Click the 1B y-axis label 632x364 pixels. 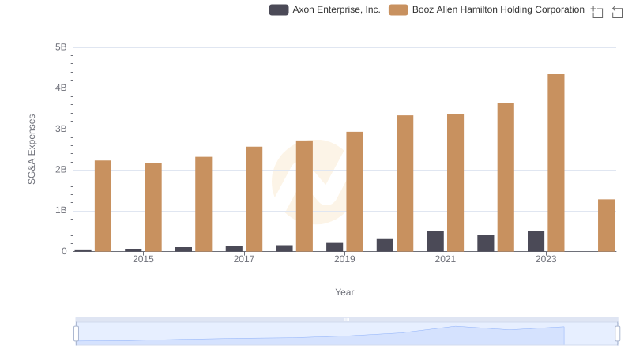(x=61, y=210)
